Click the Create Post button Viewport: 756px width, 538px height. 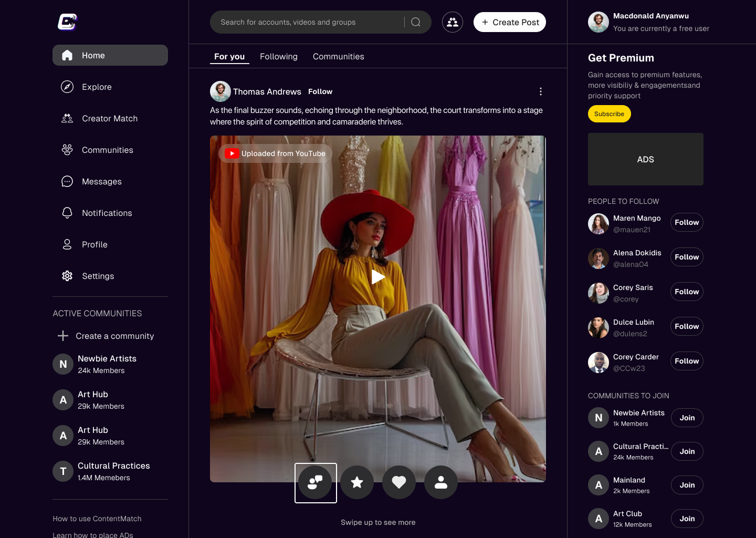[x=510, y=22]
